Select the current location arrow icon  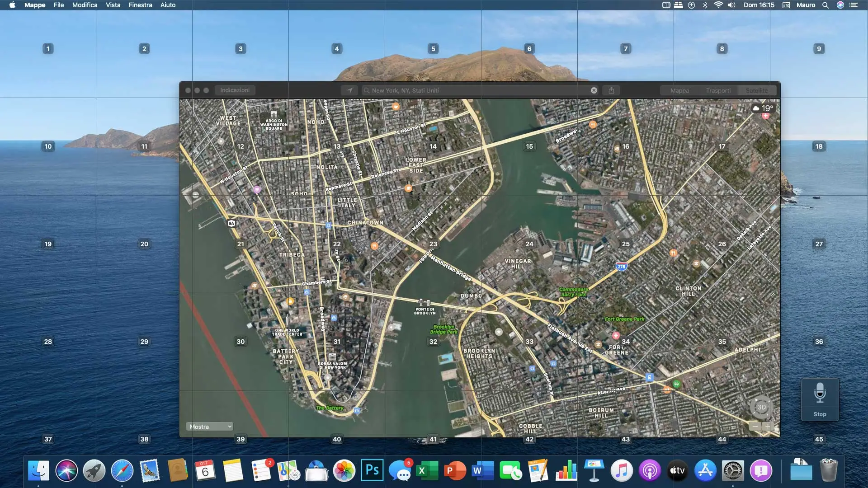349,90
